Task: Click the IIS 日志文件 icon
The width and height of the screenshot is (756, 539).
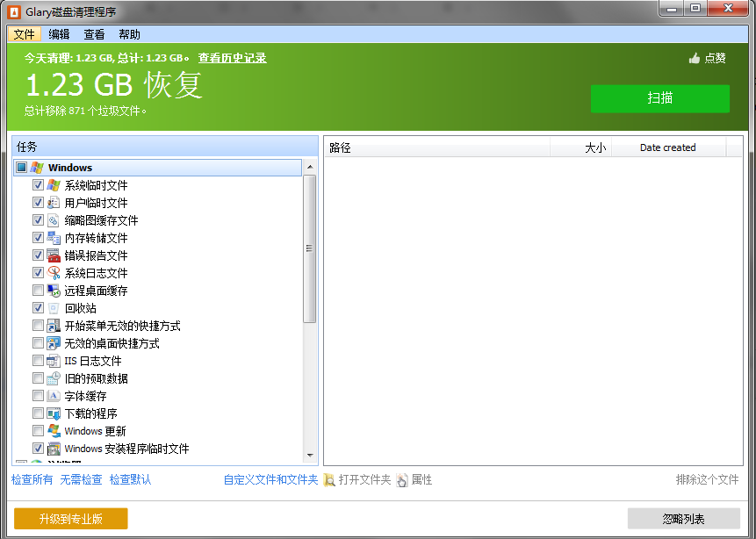Action: (54, 361)
